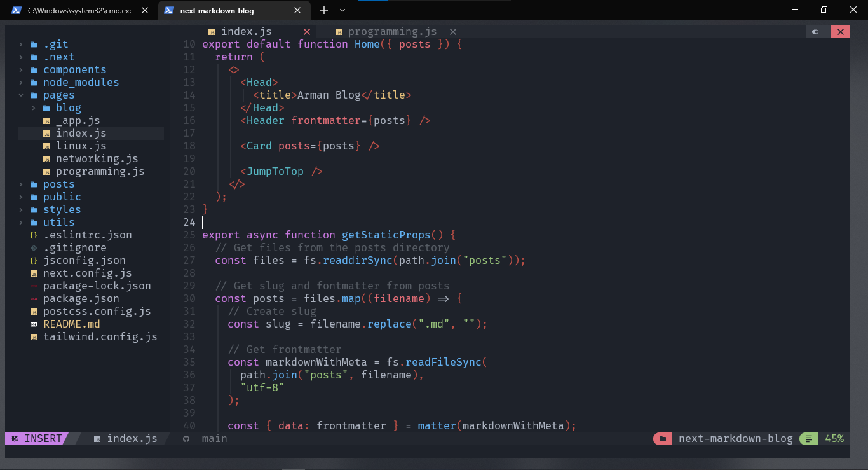Click the package.json npm icon
This screenshot has width=868, height=470.
(33, 299)
